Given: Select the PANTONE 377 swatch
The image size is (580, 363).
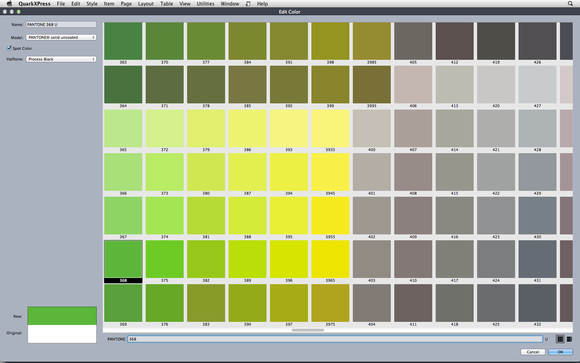Looking at the screenshot, I should coord(206,41).
